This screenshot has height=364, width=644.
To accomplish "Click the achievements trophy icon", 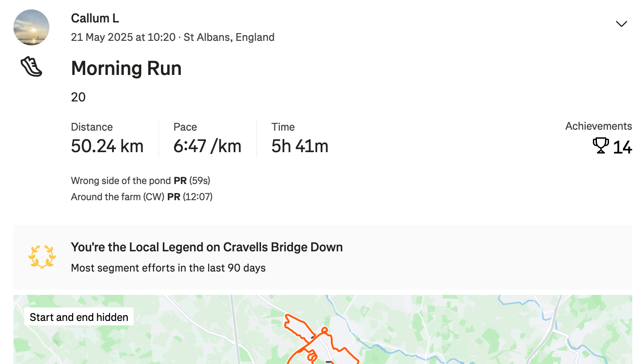I will point(600,146).
